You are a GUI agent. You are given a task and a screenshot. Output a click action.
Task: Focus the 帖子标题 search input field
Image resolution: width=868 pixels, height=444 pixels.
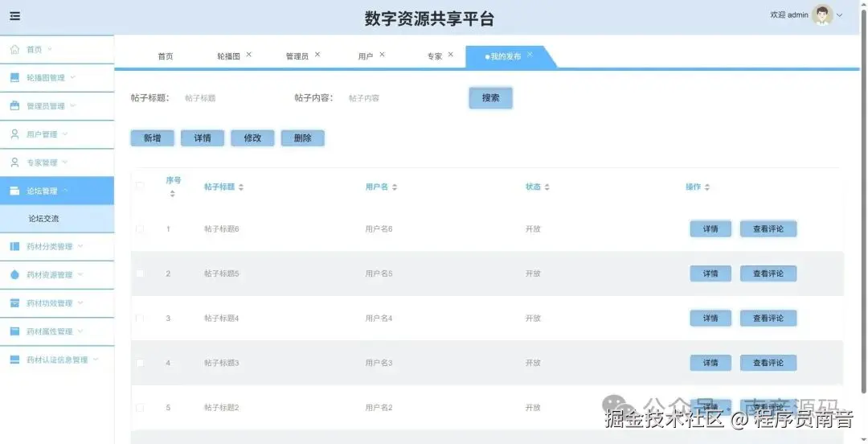[x=230, y=98]
